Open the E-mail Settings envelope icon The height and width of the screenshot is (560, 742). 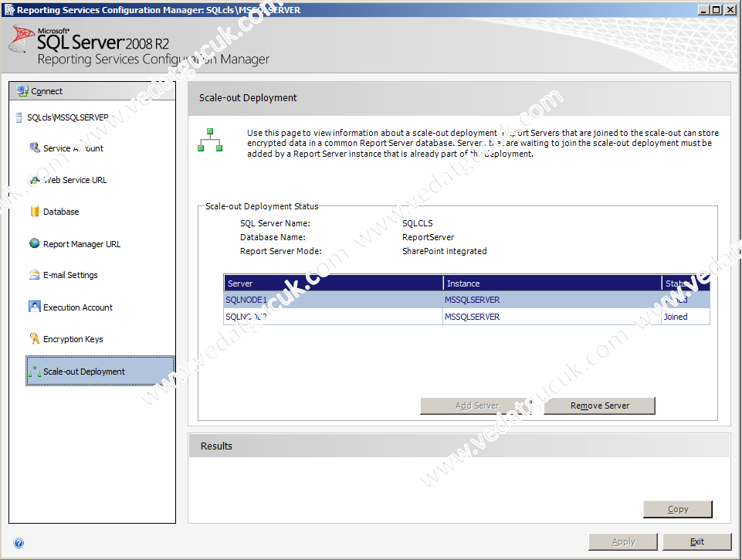point(35,274)
